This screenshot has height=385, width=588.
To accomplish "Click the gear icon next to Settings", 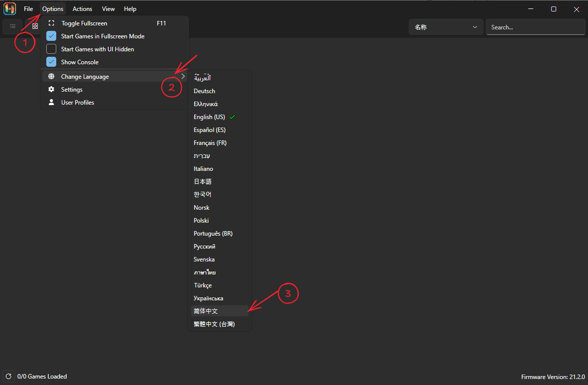I will click(x=51, y=90).
